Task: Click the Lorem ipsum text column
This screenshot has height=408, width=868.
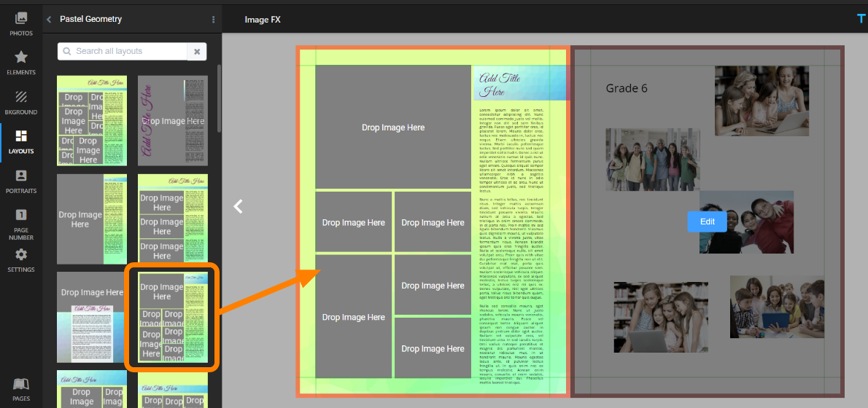Action: tap(511, 246)
